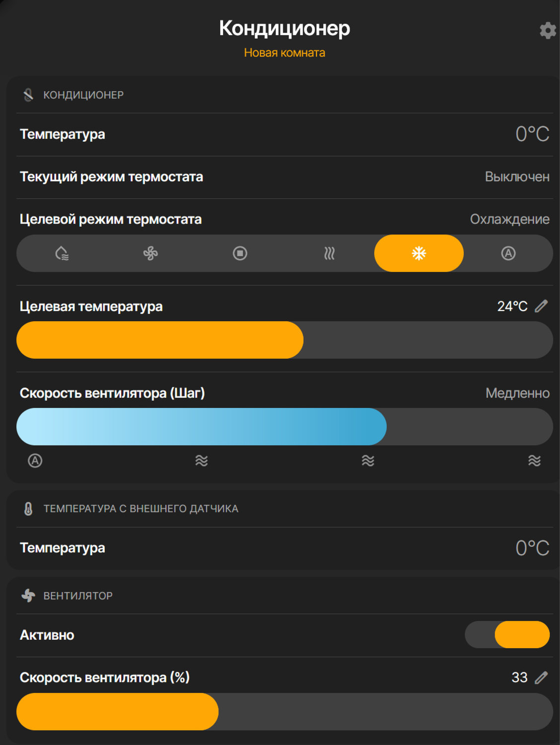Choose the heating waves mode icon
The height and width of the screenshot is (745, 560).
[x=329, y=254]
